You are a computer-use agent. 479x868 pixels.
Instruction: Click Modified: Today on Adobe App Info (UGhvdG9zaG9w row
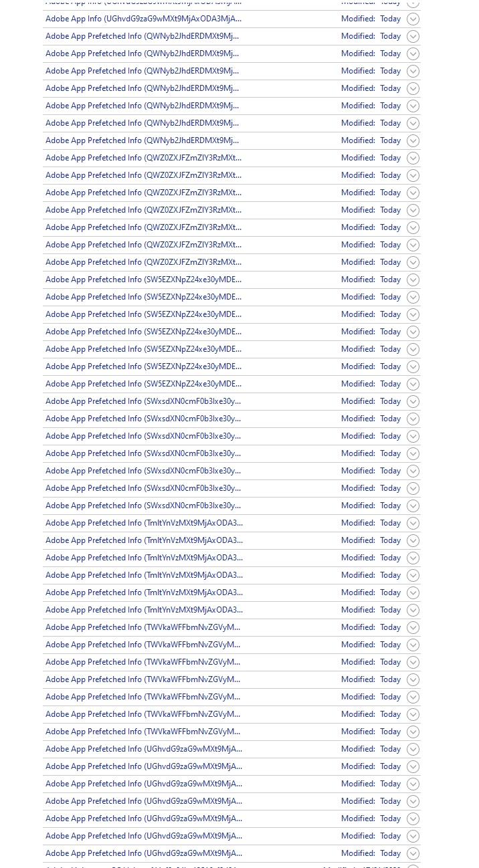click(371, 19)
